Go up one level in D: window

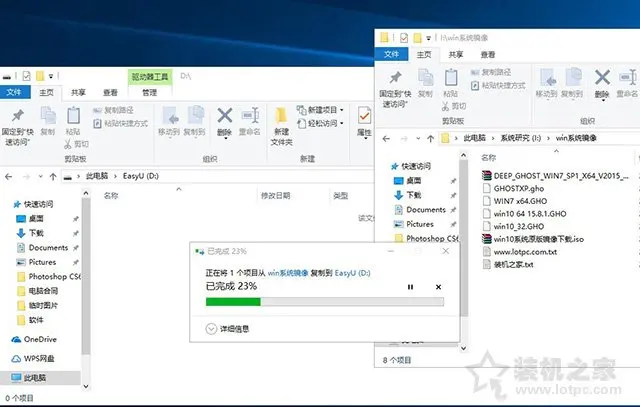tap(53, 177)
